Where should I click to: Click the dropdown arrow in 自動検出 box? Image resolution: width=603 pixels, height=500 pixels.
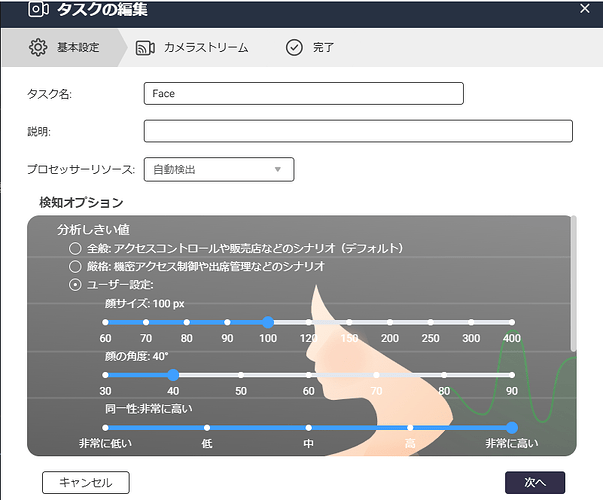(x=278, y=169)
